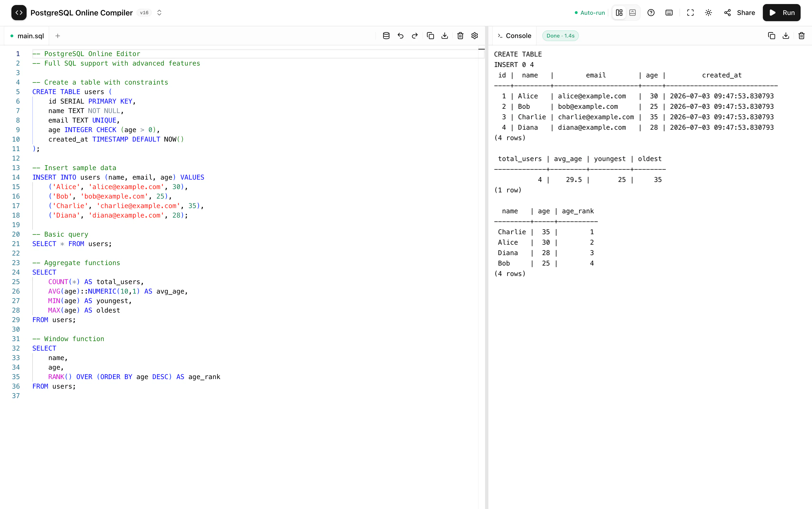Click the age_rank column header in console
The width and height of the screenshot is (812, 509).
click(x=578, y=211)
